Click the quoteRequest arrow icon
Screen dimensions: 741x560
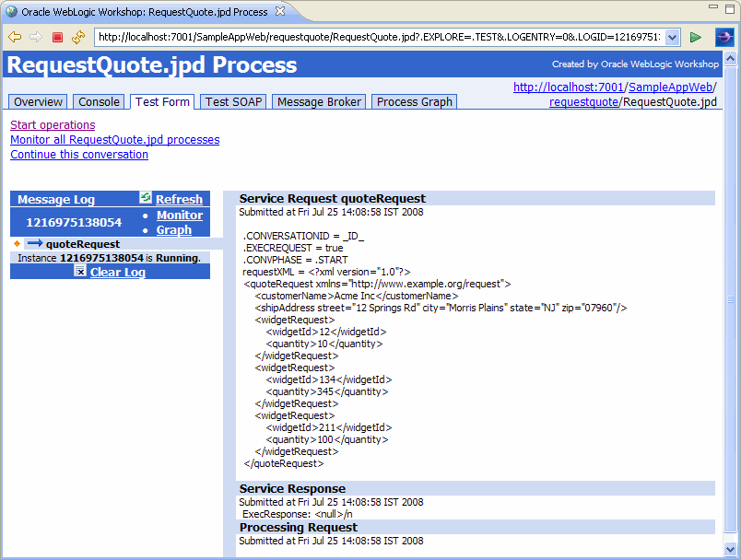[x=35, y=243]
